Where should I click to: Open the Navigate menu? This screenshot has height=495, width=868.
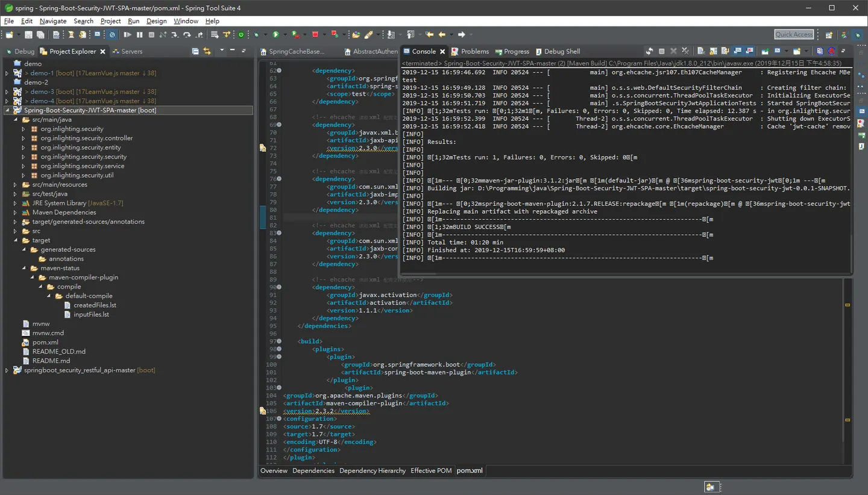coord(53,21)
